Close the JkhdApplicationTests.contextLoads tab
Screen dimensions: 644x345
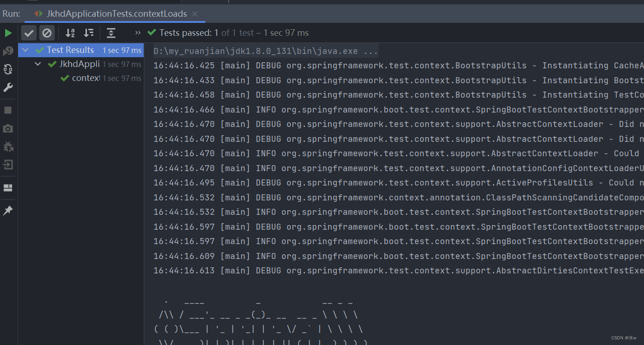coord(195,14)
